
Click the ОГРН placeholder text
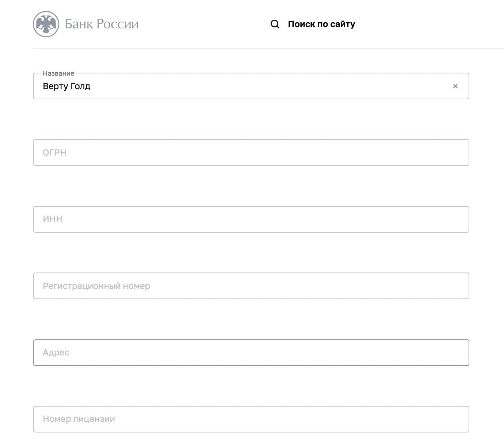(54, 153)
